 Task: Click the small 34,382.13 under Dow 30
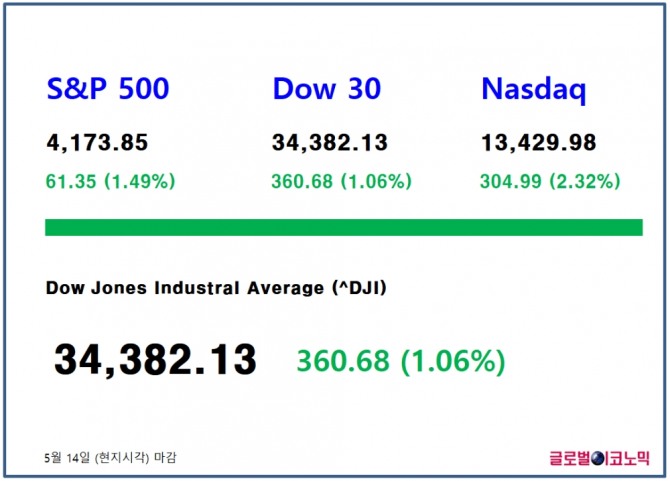coord(329,143)
